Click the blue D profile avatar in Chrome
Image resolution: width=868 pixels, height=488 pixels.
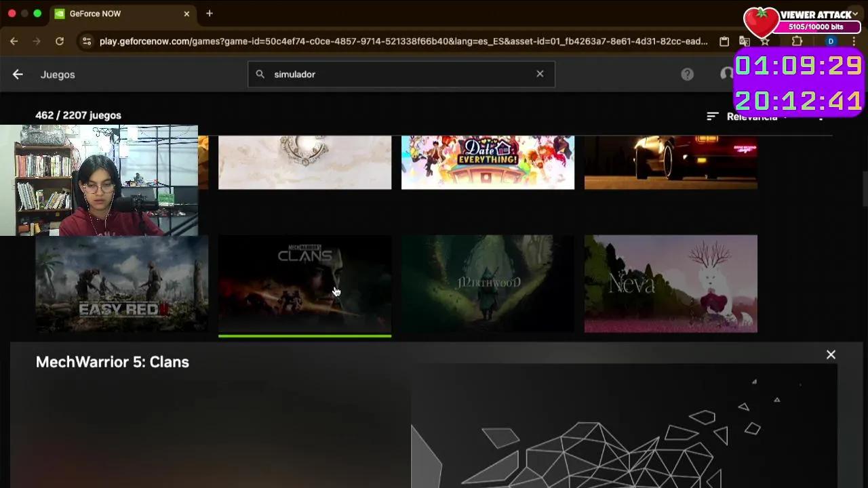830,41
